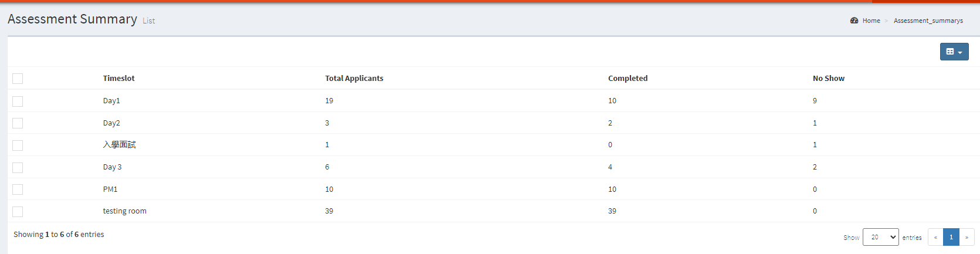Viewport: 980px width, 254px height.
Task: Sort table by Completed column header
Action: 628,78
